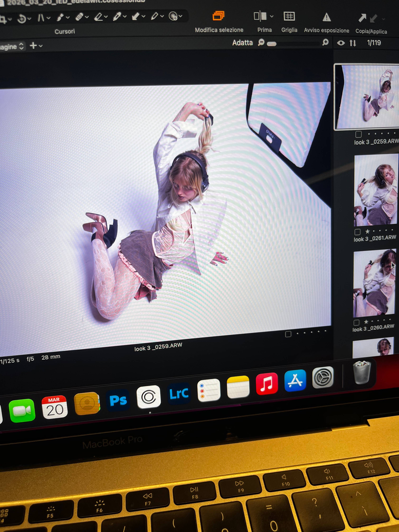The image size is (399, 532).
Task: Expand the chevron next to the plus icon
Action: tap(41, 46)
